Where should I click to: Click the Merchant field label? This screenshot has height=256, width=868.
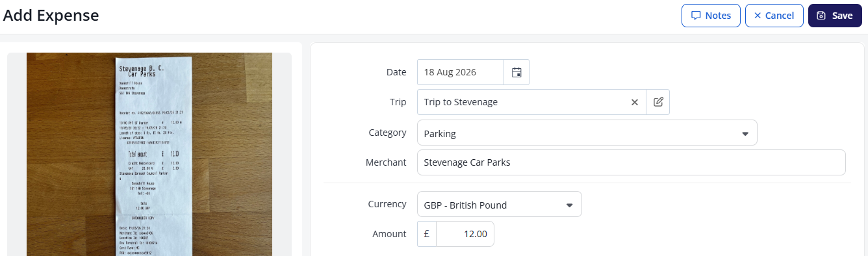pos(386,162)
